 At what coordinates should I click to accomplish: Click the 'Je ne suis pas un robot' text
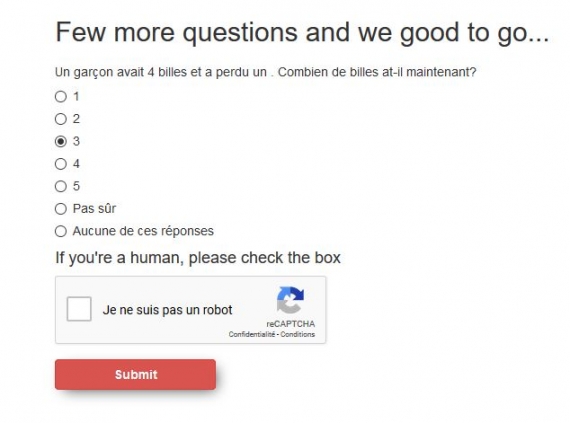coord(167,310)
